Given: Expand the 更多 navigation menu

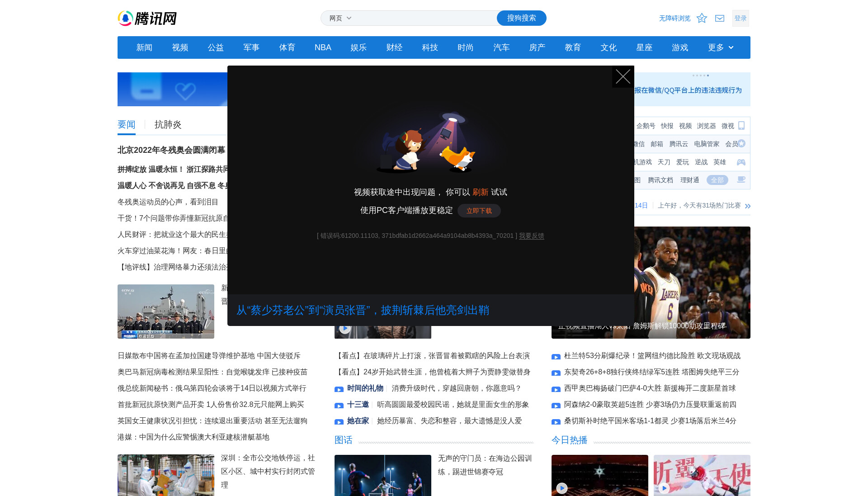Looking at the screenshot, I should [721, 47].
